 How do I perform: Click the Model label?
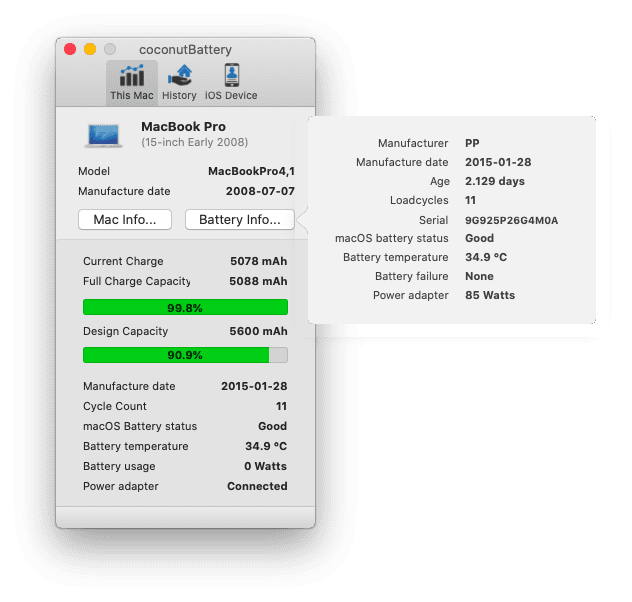94,171
